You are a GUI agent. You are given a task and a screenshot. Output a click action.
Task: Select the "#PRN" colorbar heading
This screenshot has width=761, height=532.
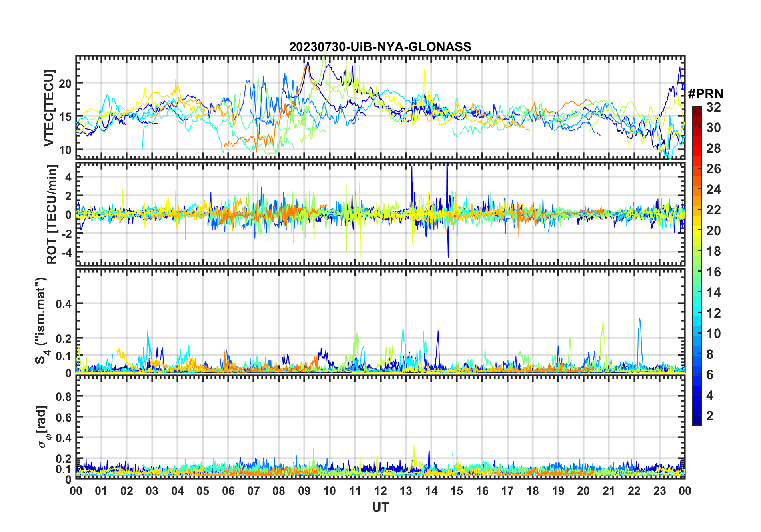[706, 94]
